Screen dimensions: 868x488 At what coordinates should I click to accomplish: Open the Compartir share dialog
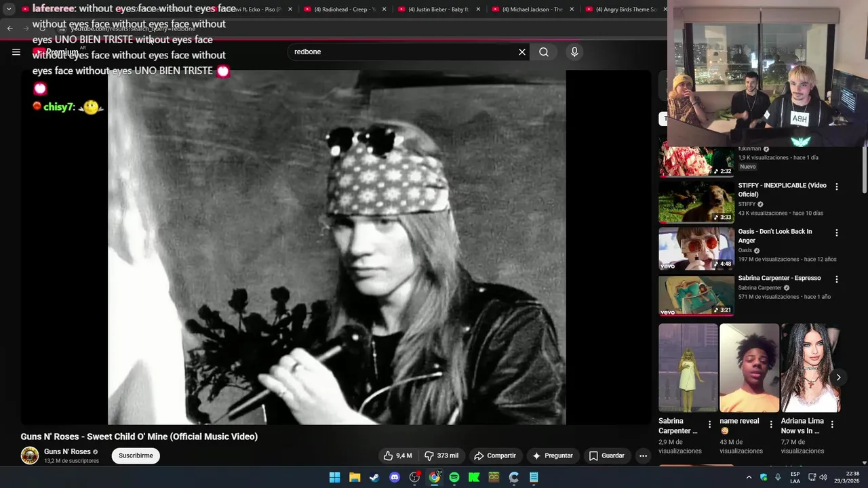495,455
